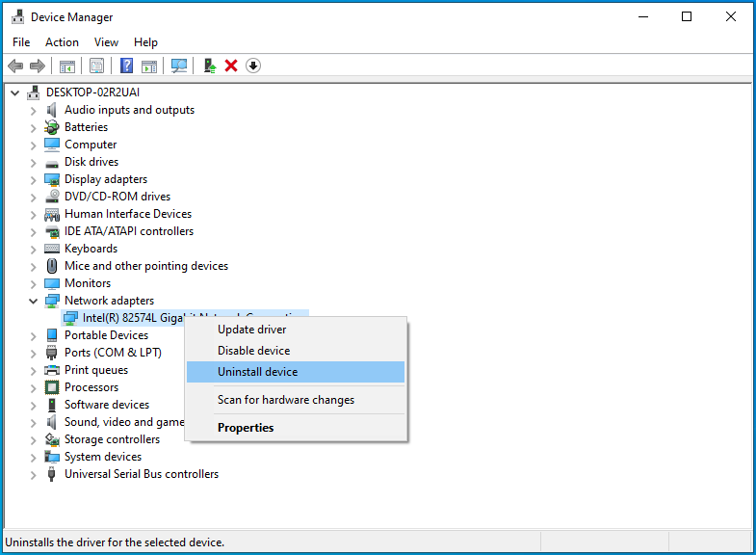The height and width of the screenshot is (555, 756).
Task: Click the Properties toolbar icon
Action: (x=96, y=66)
